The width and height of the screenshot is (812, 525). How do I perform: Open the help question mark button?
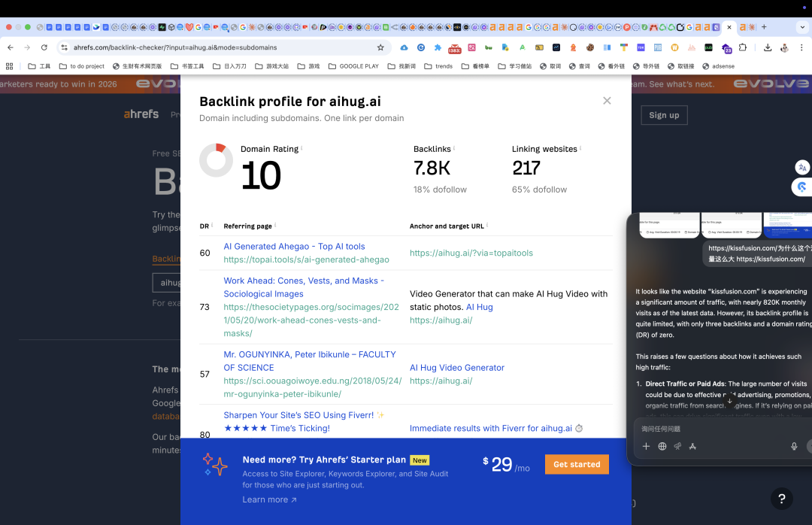tap(781, 499)
